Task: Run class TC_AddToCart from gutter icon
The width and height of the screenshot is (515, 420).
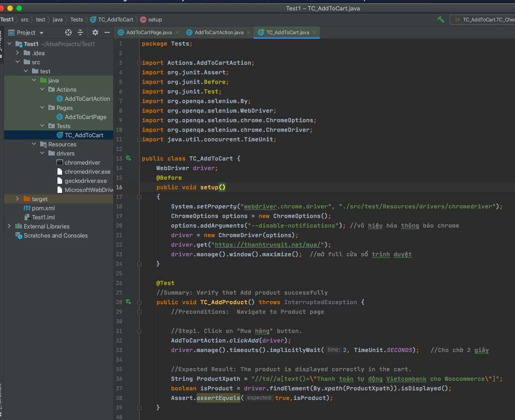Action: [x=129, y=159]
